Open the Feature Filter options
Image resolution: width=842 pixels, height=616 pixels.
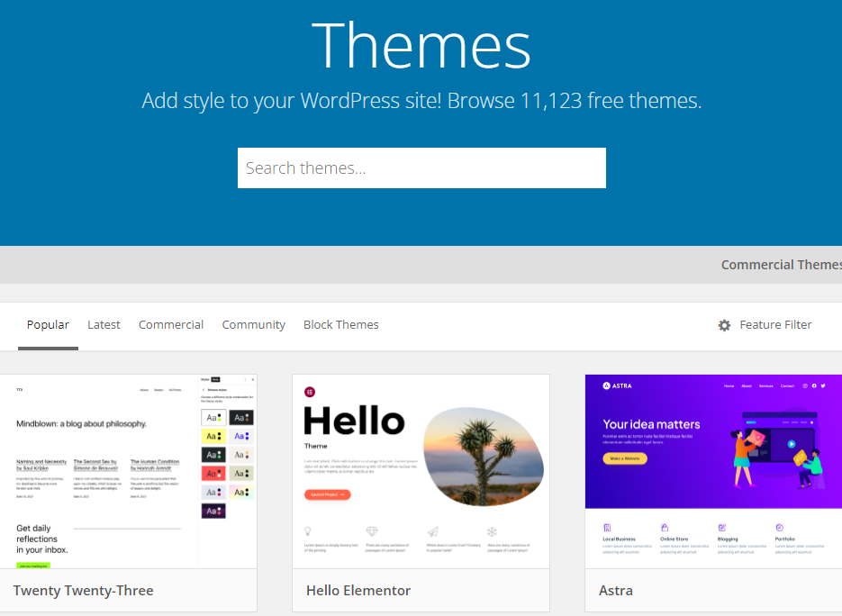(x=774, y=325)
